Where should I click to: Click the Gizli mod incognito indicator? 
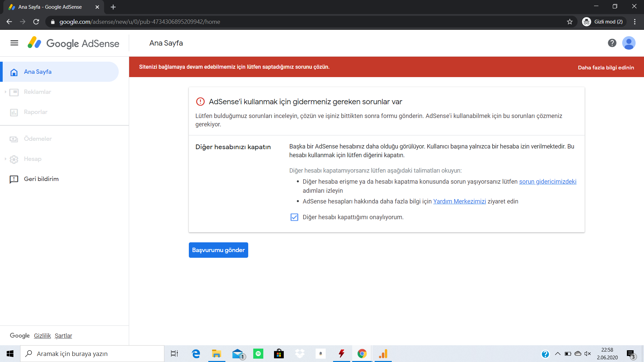pos(603,22)
